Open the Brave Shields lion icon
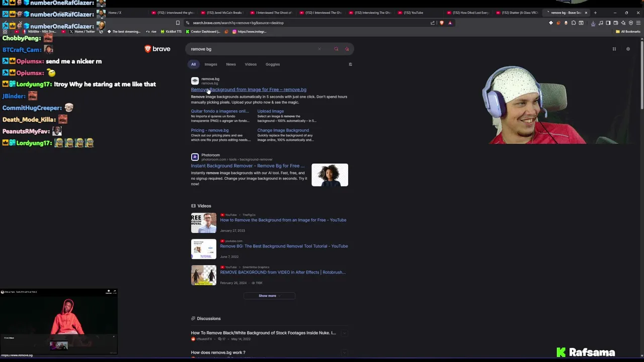The width and height of the screenshot is (644, 362). [x=442, y=23]
